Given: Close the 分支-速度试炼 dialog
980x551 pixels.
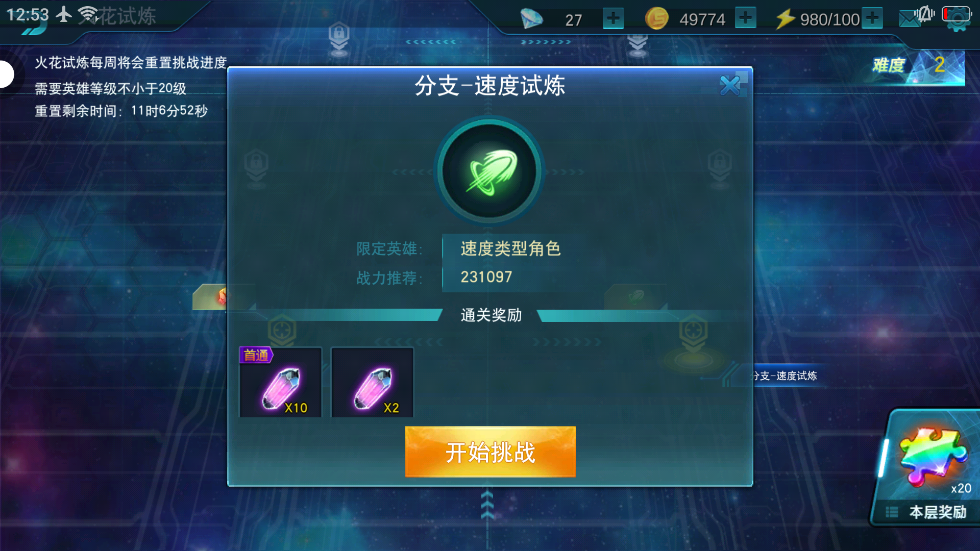Looking at the screenshot, I should pyautogui.click(x=730, y=85).
